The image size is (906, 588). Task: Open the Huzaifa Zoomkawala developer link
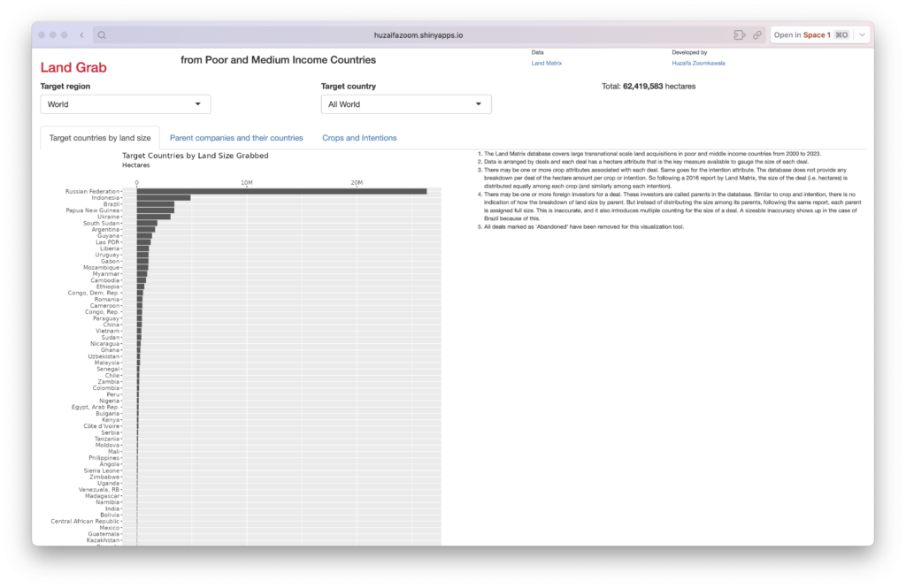coord(698,63)
